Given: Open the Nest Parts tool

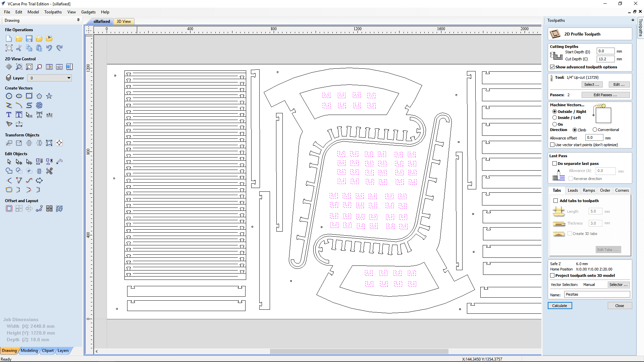Looking at the screenshot, I should tap(59, 208).
